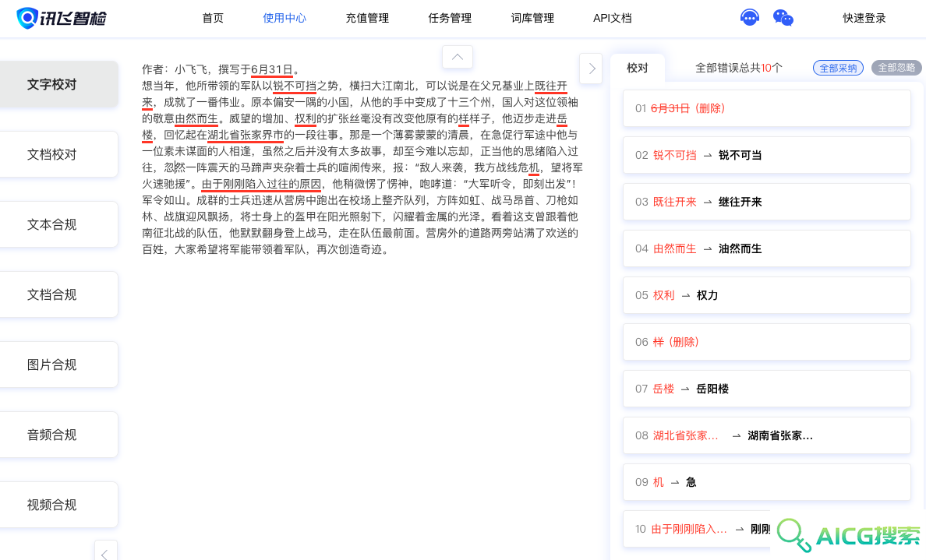The width and height of the screenshot is (926, 560).
Task: Go to 首页 in navigation
Action: pos(213,18)
